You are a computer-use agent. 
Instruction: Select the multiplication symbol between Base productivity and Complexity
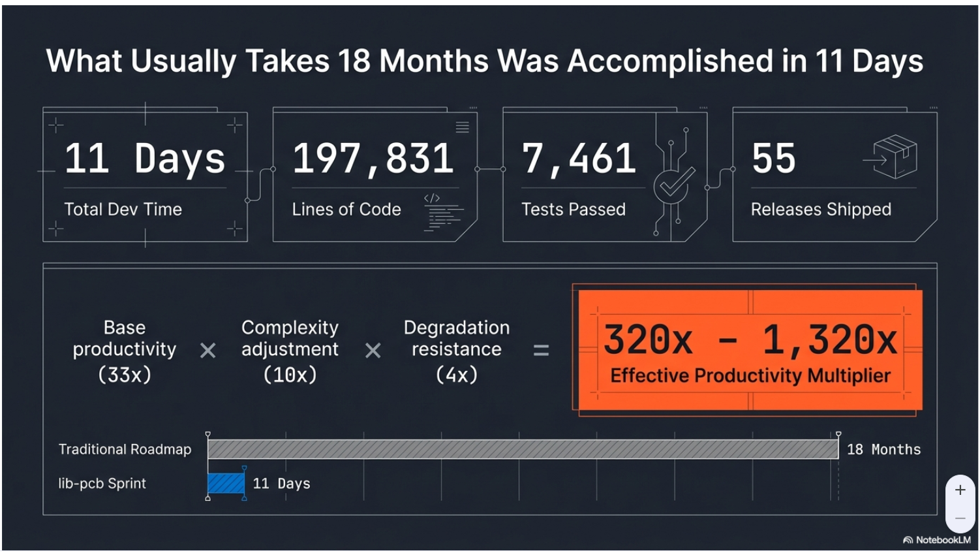click(x=207, y=351)
